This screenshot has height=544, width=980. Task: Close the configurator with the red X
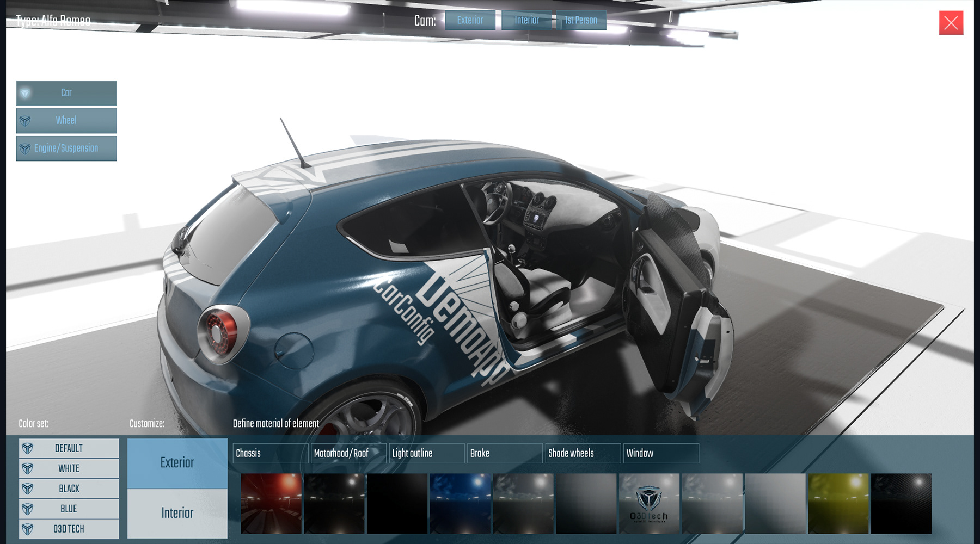[x=951, y=23]
